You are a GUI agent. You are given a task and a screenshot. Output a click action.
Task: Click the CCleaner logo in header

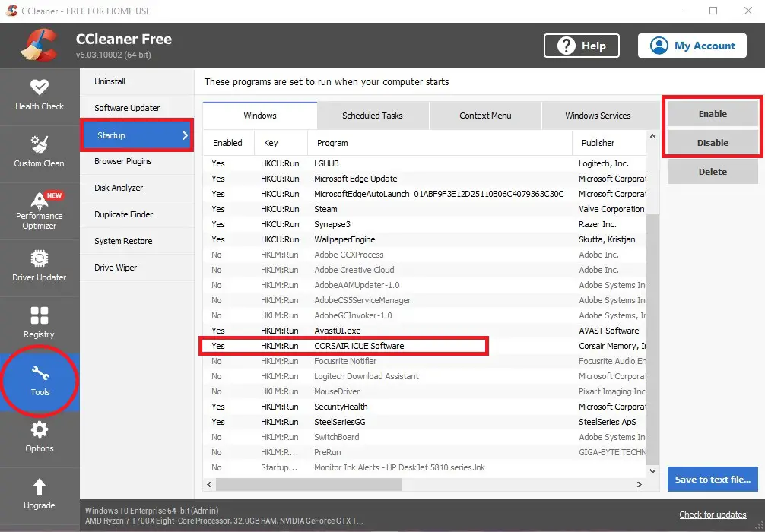39,46
